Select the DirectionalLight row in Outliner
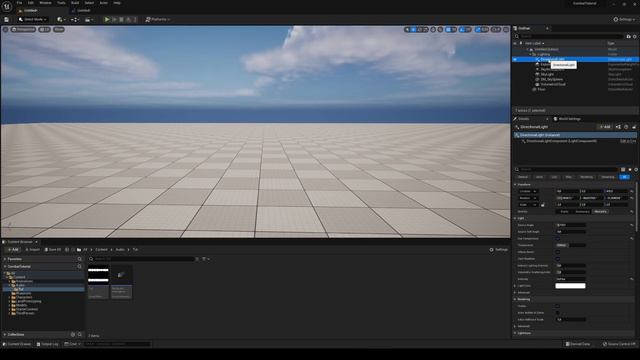The width and height of the screenshot is (640, 360). click(576, 59)
